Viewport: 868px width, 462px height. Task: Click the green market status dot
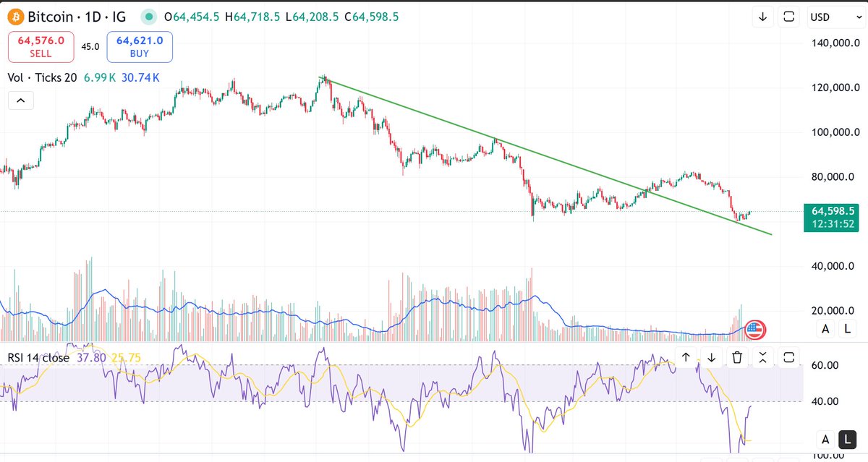[148, 17]
